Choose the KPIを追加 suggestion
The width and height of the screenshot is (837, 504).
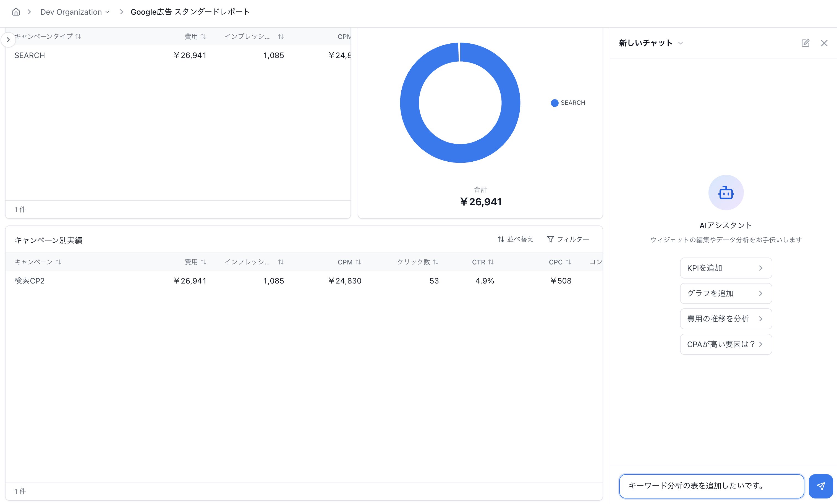pyautogui.click(x=726, y=268)
